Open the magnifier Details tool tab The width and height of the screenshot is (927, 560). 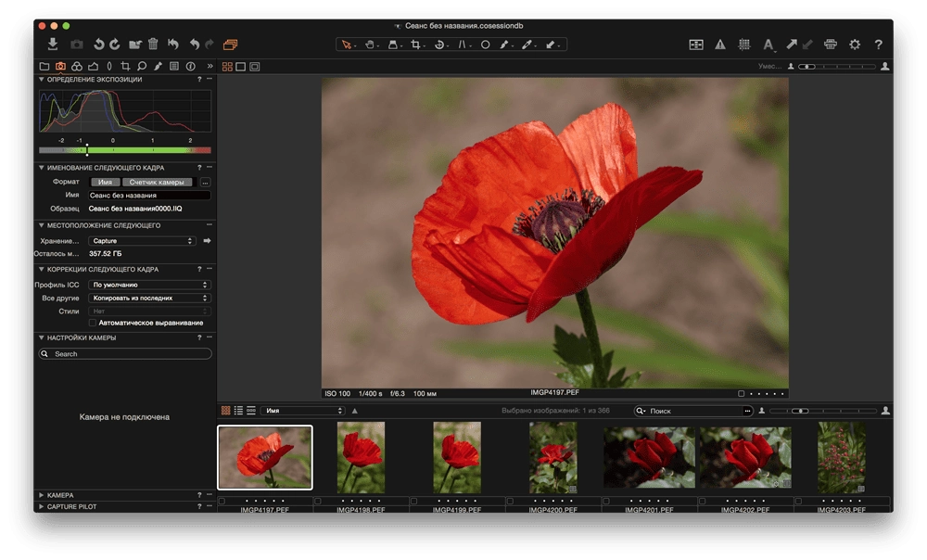coord(142,66)
